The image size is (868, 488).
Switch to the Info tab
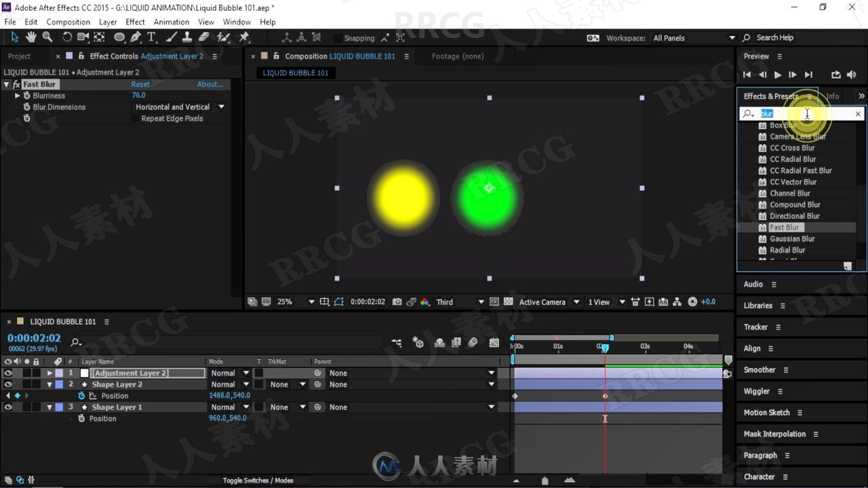click(832, 96)
